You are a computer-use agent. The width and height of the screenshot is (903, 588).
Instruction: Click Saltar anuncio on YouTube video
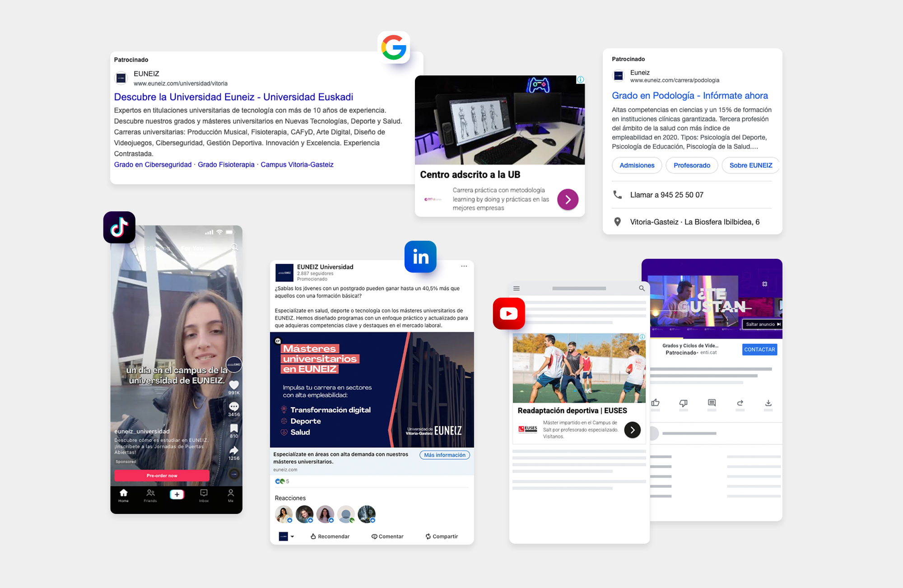point(763,324)
